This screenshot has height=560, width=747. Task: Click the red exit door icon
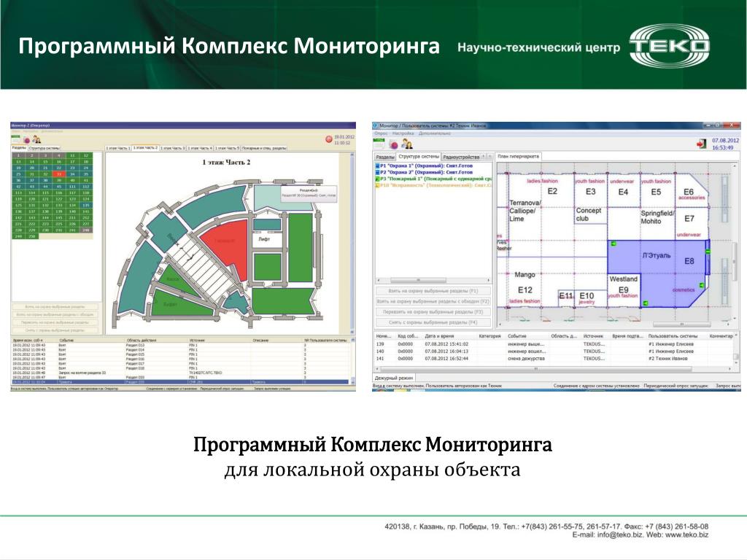pos(701,144)
